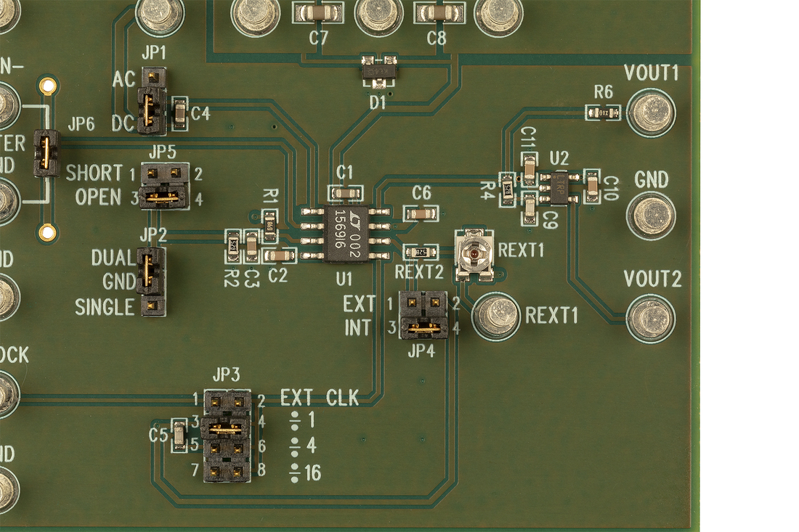
Task: Click the JP3 shunt across pins 3-4
Action: tap(224, 427)
